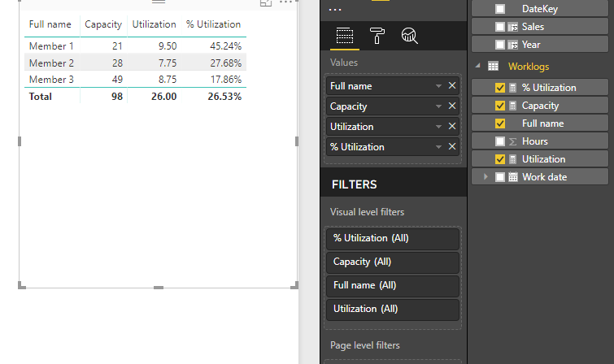Select the Member 3 row
614x364 pixels.
tap(135, 79)
